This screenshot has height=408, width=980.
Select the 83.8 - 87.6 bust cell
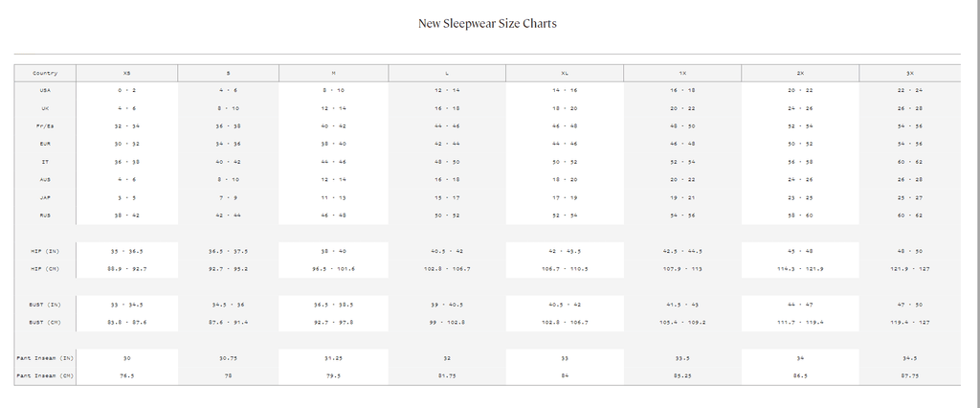coord(127,322)
